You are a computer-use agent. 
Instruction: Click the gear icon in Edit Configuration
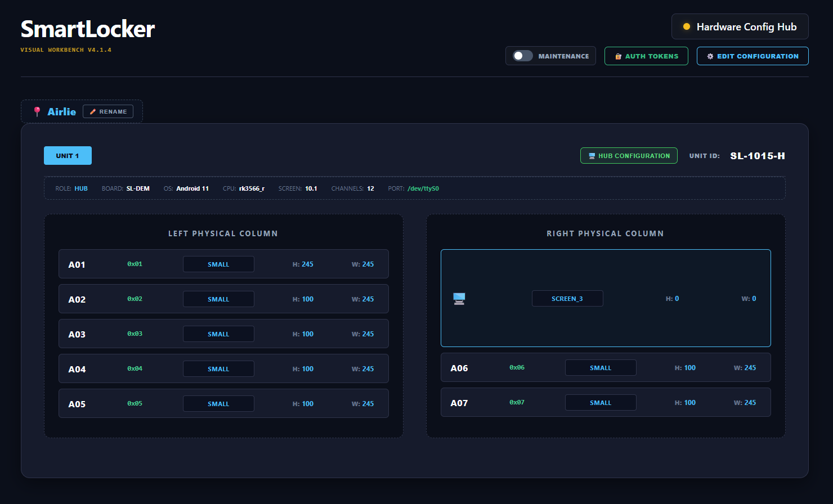(710, 56)
